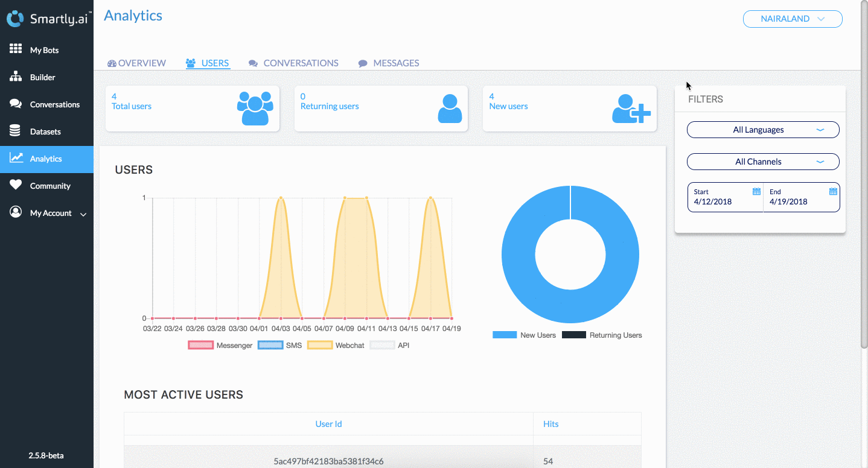Screen dimensions: 868x468
Task: Open Analytics in the sidebar
Action: (x=46, y=159)
